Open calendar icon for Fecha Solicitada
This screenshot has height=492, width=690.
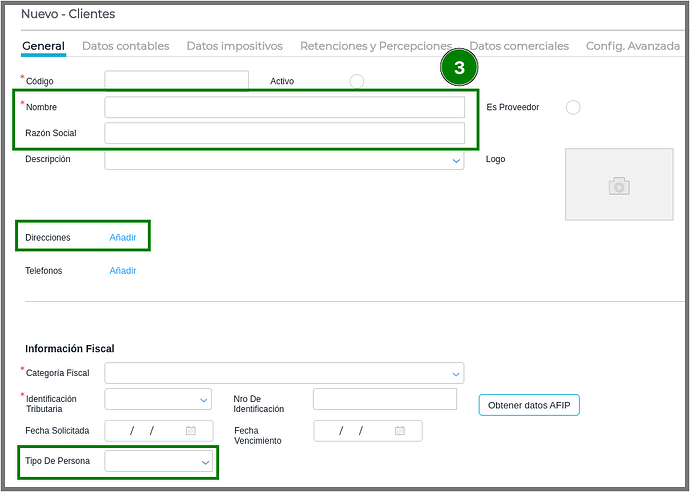(191, 431)
